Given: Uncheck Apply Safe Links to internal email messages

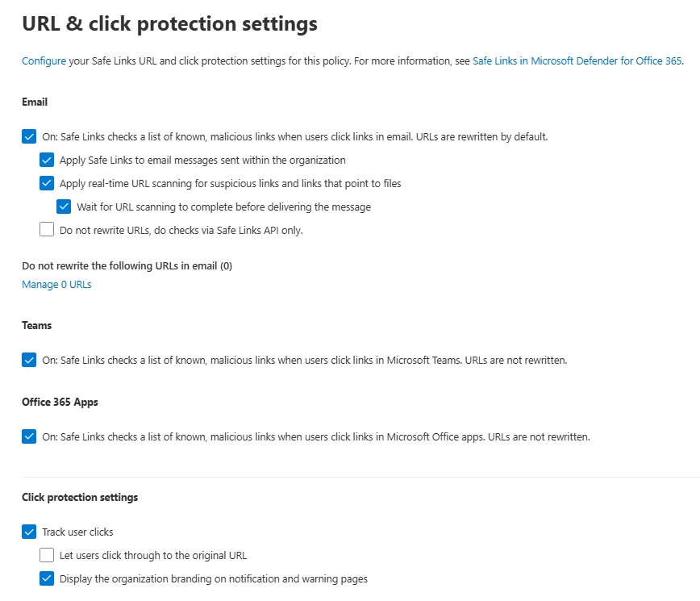Looking at the screenshot, I should tap(47, 160).
